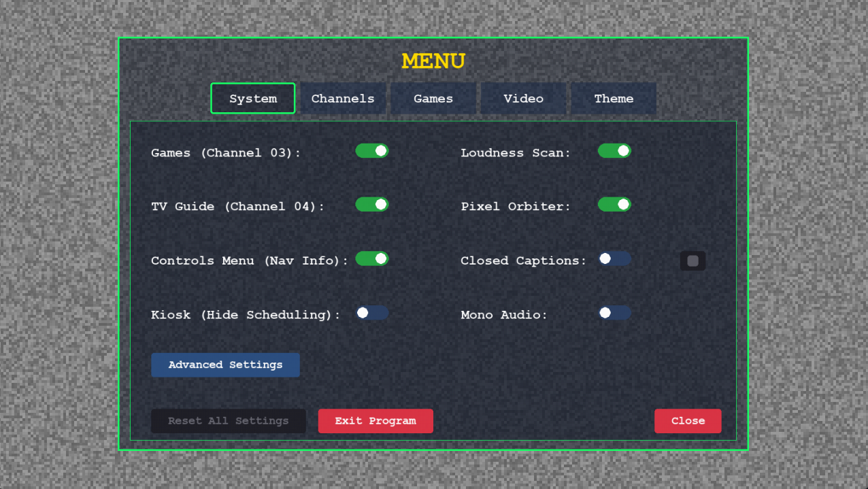Switch to the System tab

coord(253,99)
